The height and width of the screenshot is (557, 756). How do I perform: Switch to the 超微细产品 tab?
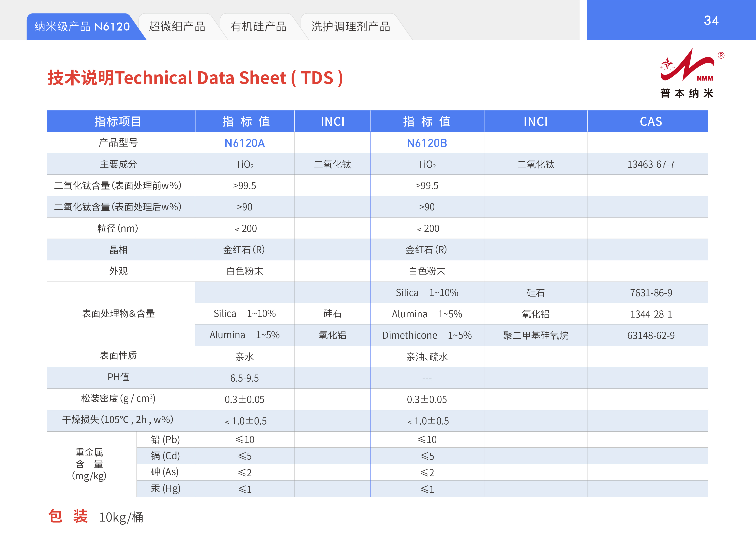177,26
